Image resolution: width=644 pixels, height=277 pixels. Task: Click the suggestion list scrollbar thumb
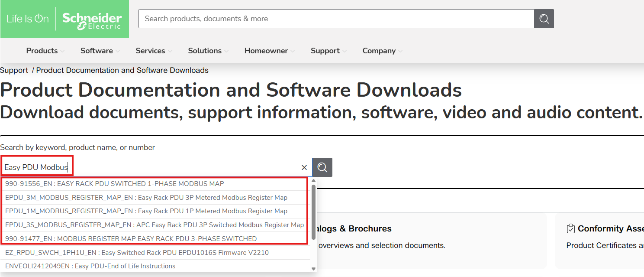314,212
